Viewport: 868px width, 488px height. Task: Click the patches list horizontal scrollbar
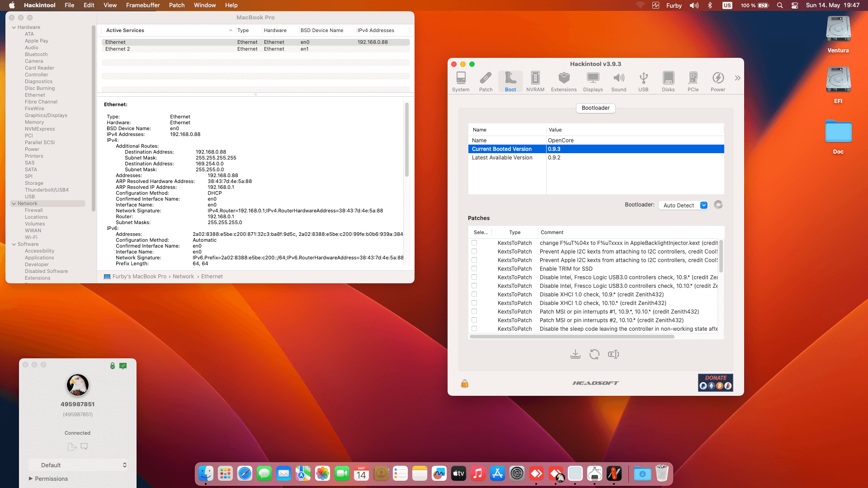click(571, 337)
